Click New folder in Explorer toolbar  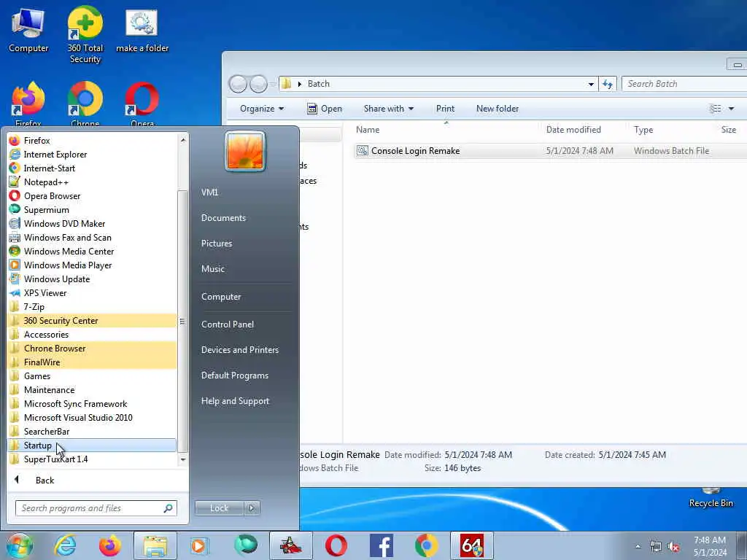pyautogui.click(x=498, y=109)
